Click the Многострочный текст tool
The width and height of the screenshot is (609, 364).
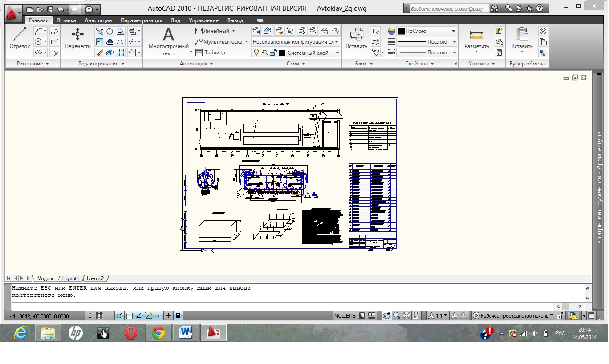point(168,41)
